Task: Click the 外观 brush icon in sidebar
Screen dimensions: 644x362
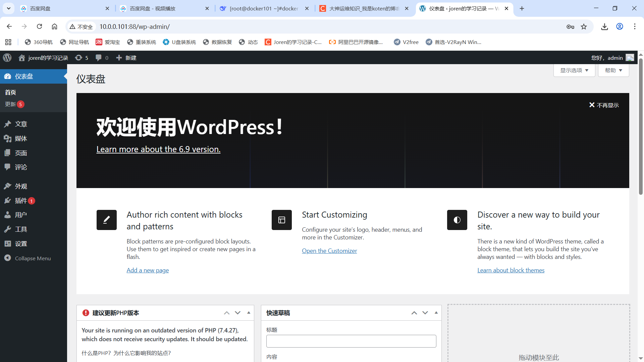Action: 8,186
